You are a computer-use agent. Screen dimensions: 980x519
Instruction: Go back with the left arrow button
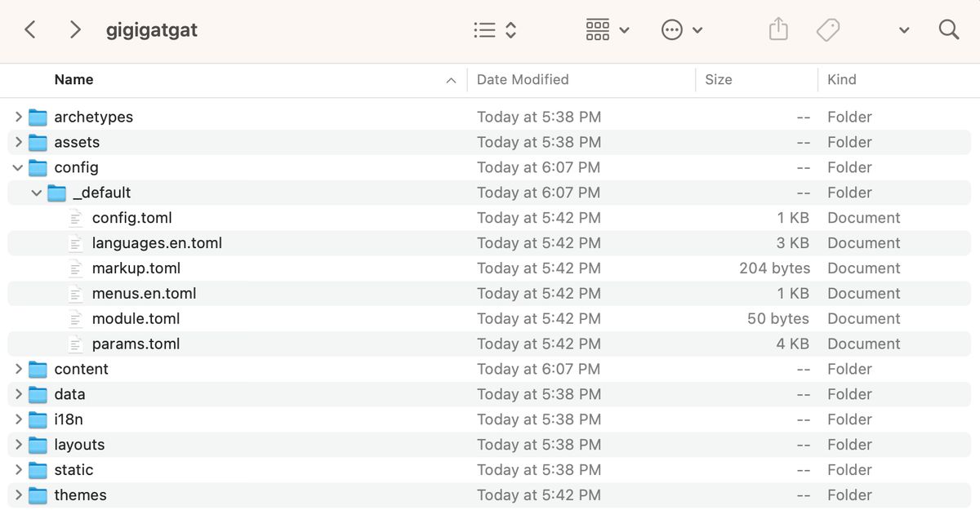(x=30, y=30)
